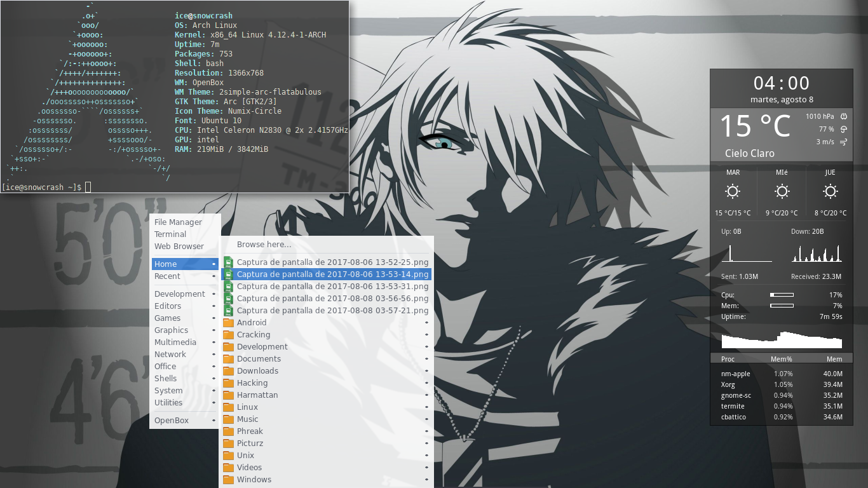Viewport: 868px width, 488px height.
Task: Click the Hacking folder icon
Action: point(229,383)
